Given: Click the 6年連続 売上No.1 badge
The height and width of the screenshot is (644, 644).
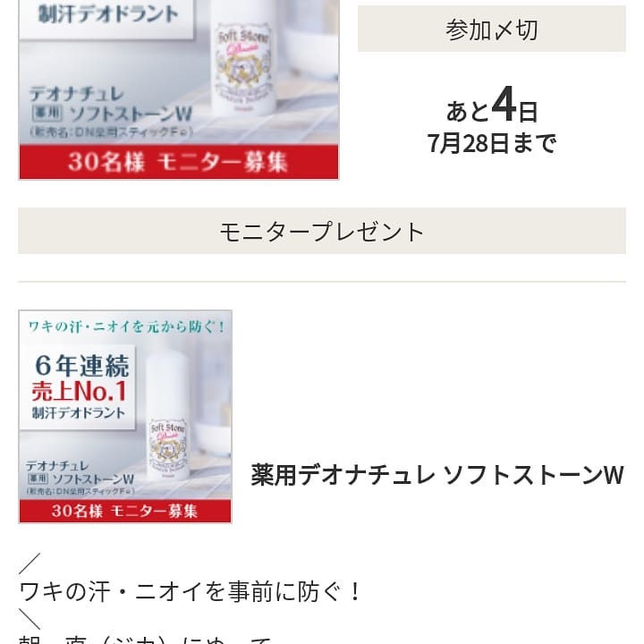Looking at the screenshot, I should tap(78, 386).
